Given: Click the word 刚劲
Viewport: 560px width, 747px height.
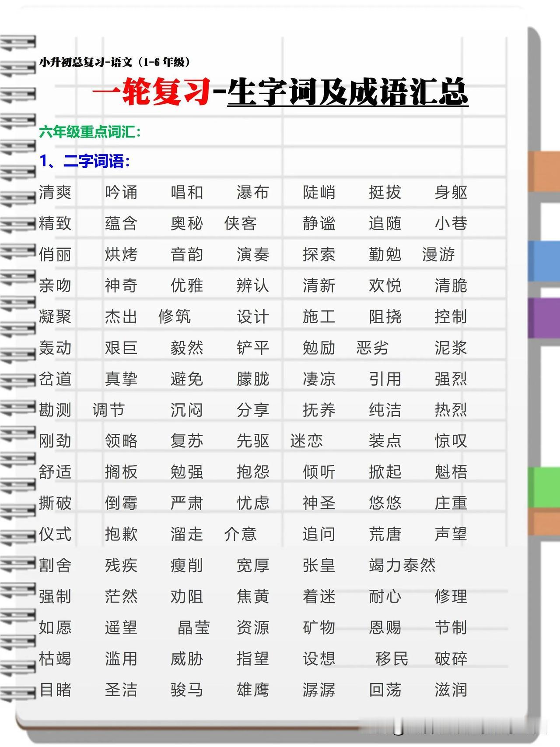Looking at the screenshot, I should coord(55,441).
